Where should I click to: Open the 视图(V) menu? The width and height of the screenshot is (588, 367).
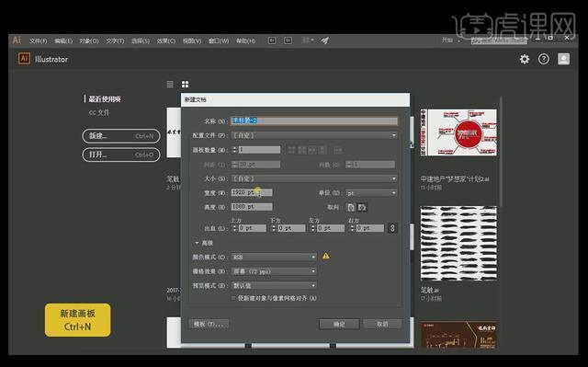click(192, 40)
